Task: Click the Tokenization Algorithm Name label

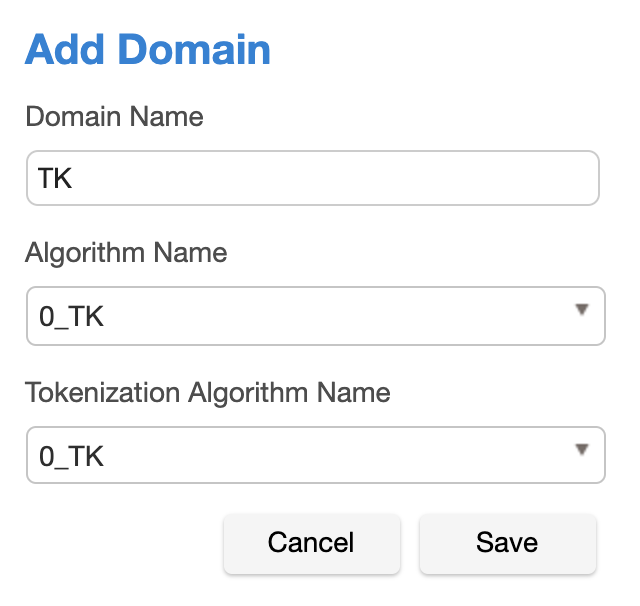Action: [207, 392]
